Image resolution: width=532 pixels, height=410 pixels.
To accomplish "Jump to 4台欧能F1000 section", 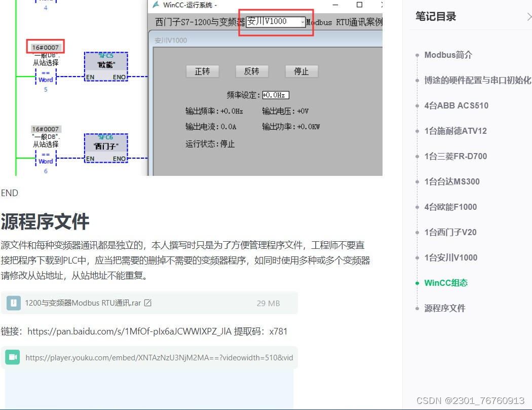I will coord(450,207).
